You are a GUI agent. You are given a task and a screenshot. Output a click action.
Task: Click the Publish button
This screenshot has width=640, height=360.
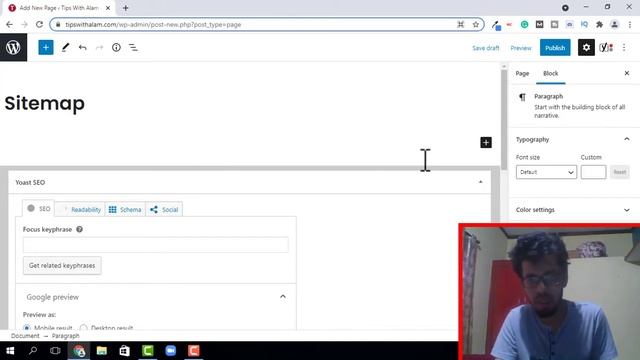[x=555, y=48]
